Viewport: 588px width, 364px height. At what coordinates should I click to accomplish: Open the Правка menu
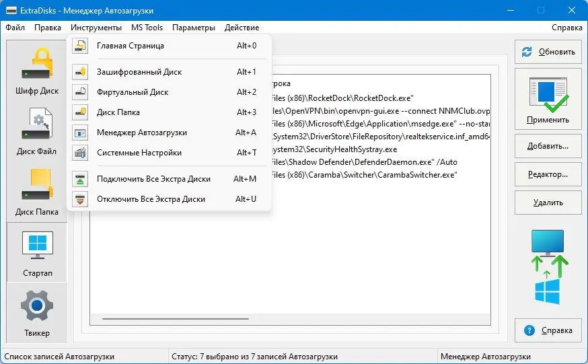pos(48,28)
